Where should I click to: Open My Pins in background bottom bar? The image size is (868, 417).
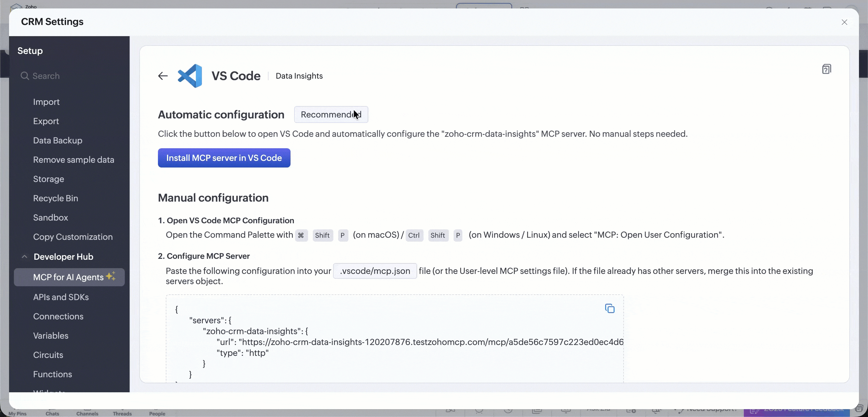[17, 413]
